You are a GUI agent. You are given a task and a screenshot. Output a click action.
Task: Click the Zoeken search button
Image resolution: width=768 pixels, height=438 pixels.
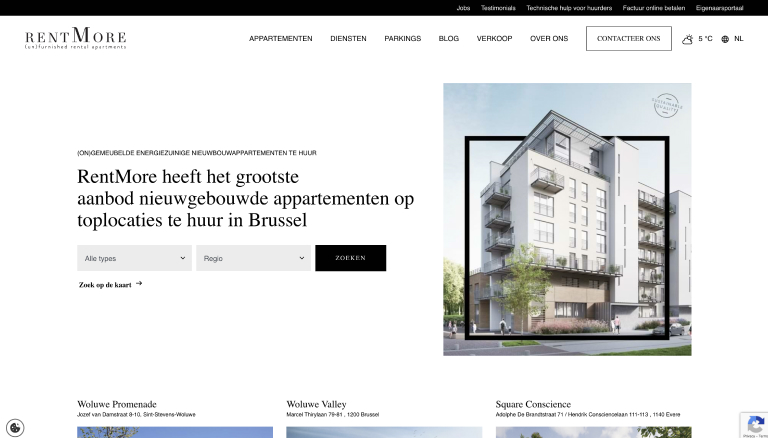pyautogui.click(x=351, y=258)
